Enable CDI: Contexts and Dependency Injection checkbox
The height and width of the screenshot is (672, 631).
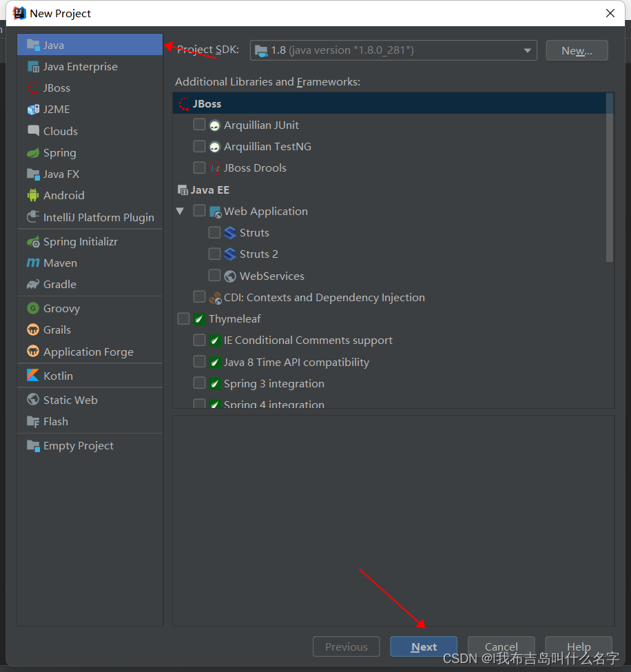point(199,296)
